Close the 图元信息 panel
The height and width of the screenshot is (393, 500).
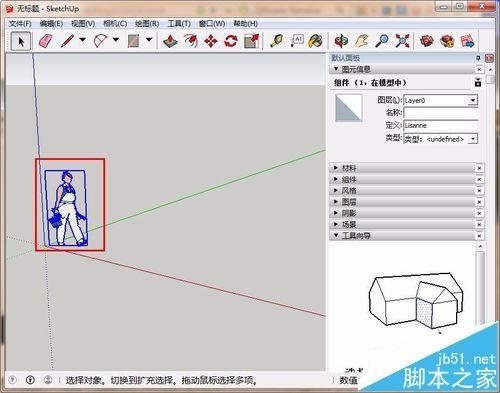pyautogui.click(x=479, y=69)
